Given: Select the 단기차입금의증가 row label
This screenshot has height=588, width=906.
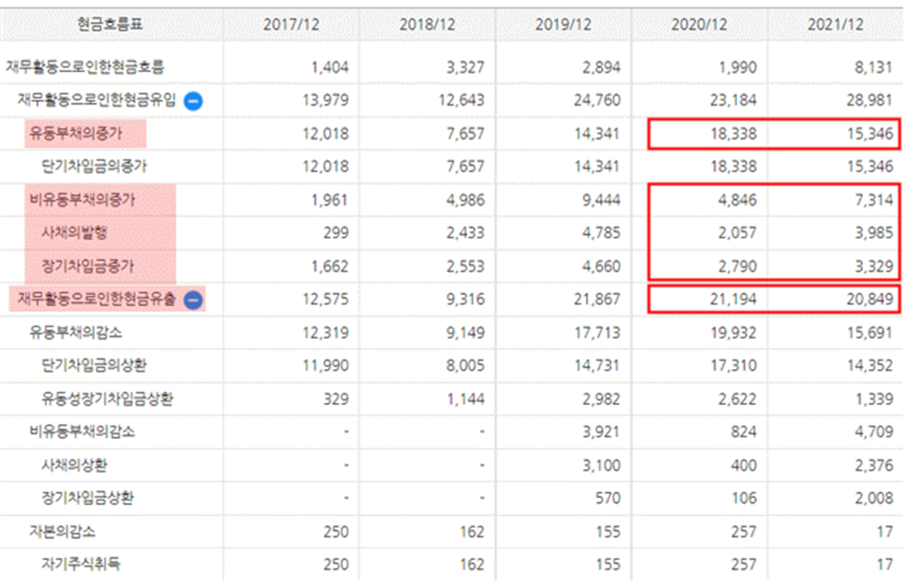Looking at the screenshot, I should [x=94, y=167].
